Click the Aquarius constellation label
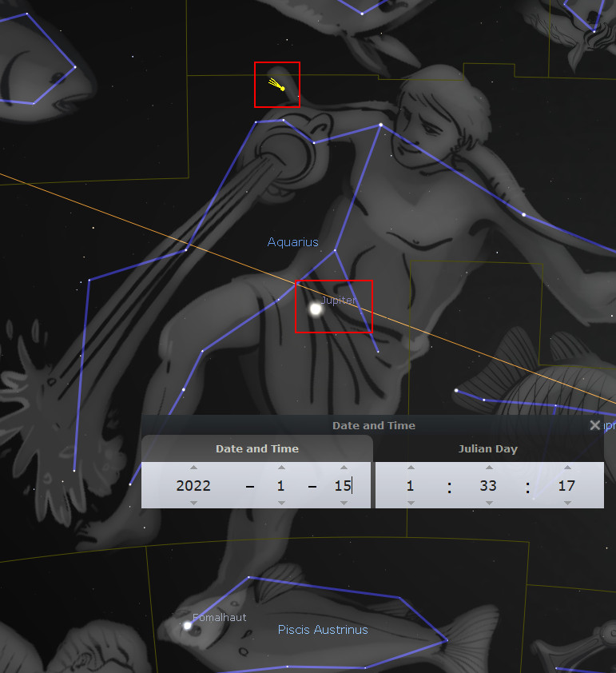Image resolution: width=616 pixels, height=673 pixels. [293, 242]
